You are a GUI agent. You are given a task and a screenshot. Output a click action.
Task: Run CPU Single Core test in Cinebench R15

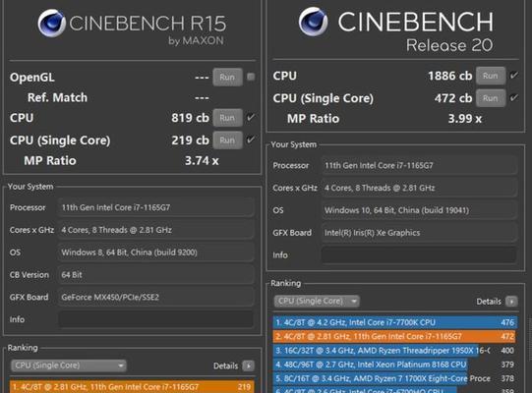click(227, 140)
